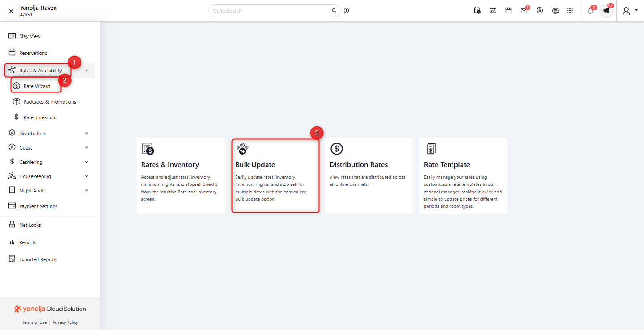Click the magnifier icon in Quick Search
This screenshot has width=644, height=330.
click(x=334, y=10)
